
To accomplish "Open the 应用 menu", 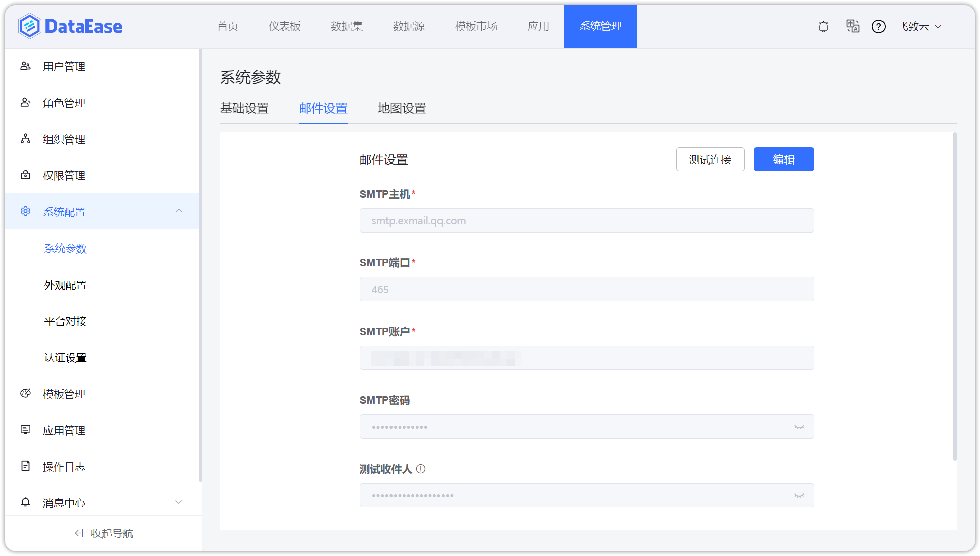I will (538, 26).
